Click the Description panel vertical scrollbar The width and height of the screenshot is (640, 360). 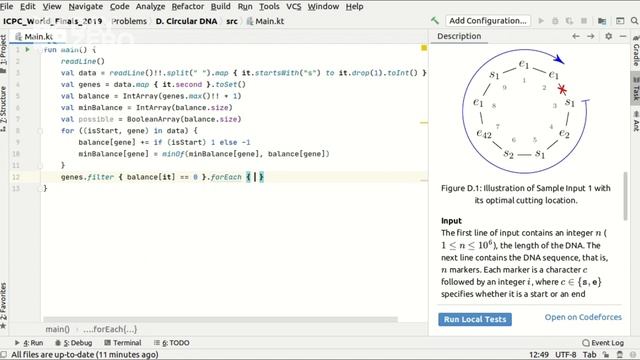click(625, 196)
